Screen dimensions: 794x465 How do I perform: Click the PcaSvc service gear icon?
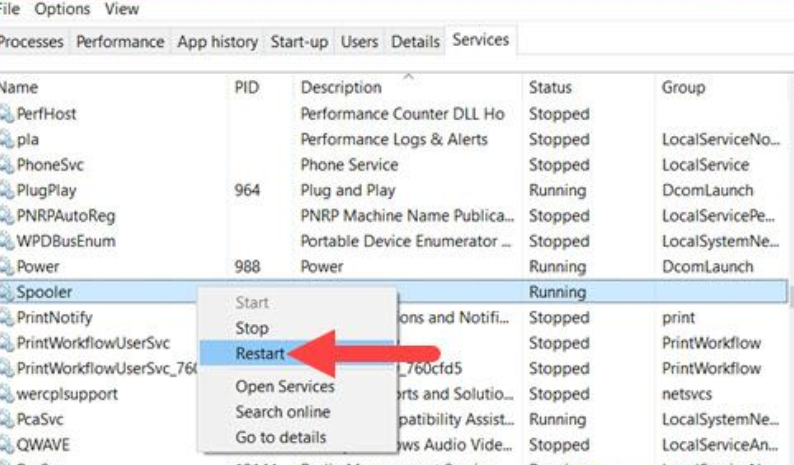tap(7, 419)
